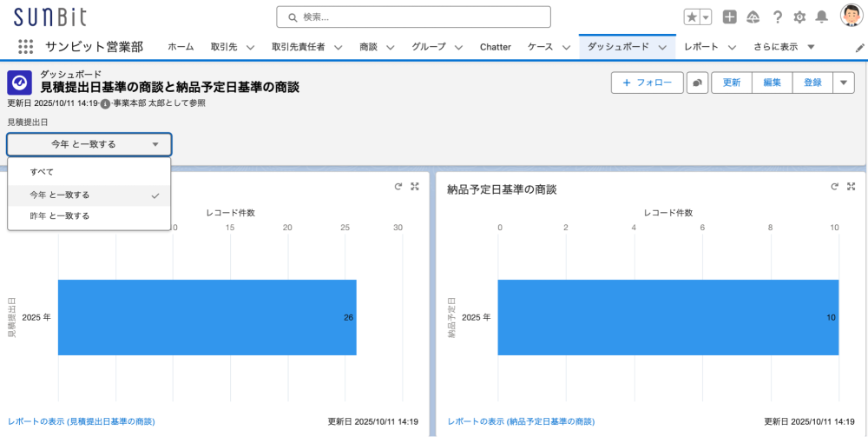Click the Favorites star icon
The width and height of the screenshot is (868, 437).
692,17
